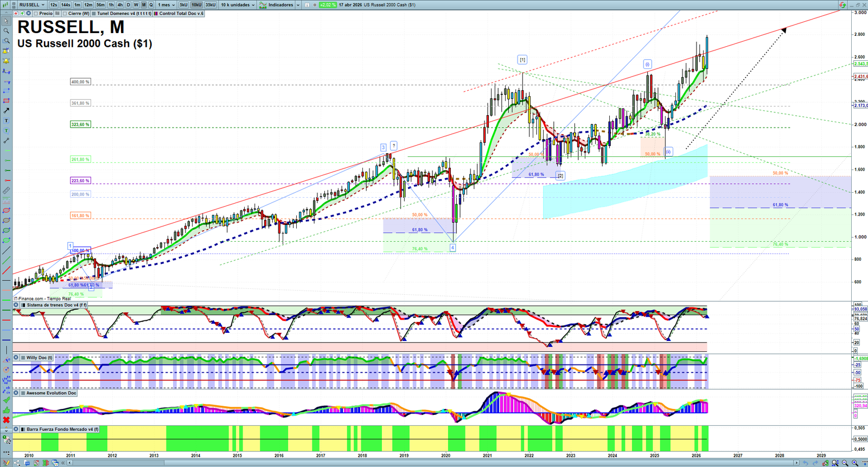Toggle the Precio checkbox
Image resolution: width=868 pixels, height=467 pixels.
point(36,14)
